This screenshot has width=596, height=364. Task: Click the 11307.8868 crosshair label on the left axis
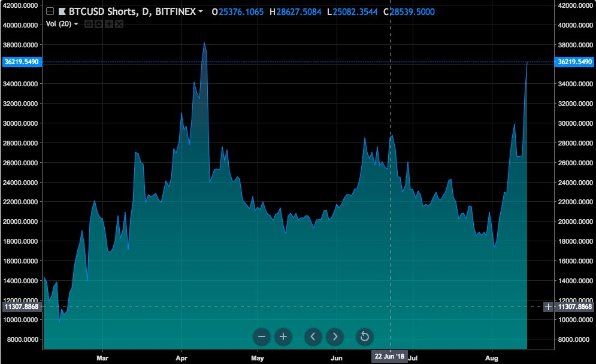coord(22,307)
